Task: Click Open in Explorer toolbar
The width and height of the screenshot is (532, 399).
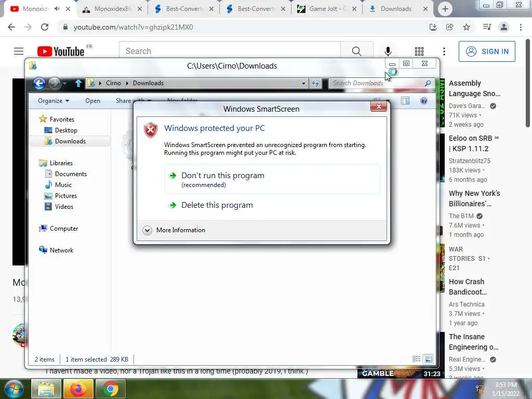Action: (x=92, y=101)
